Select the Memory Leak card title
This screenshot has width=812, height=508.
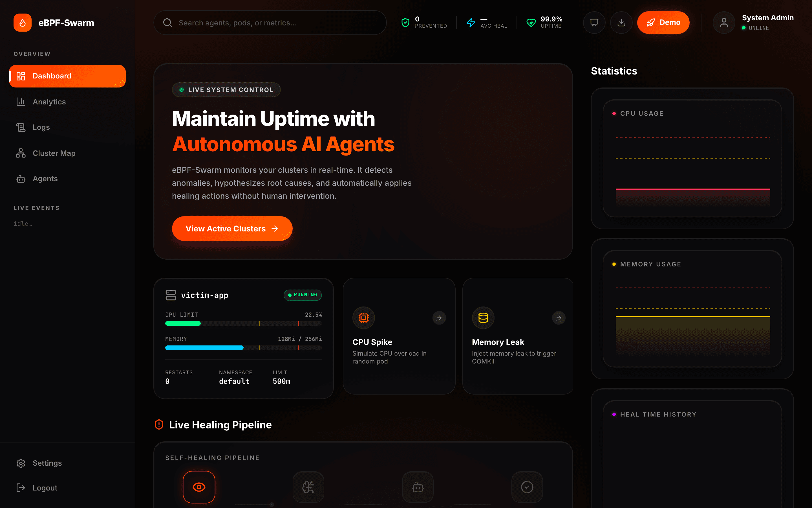pos(498,342)
